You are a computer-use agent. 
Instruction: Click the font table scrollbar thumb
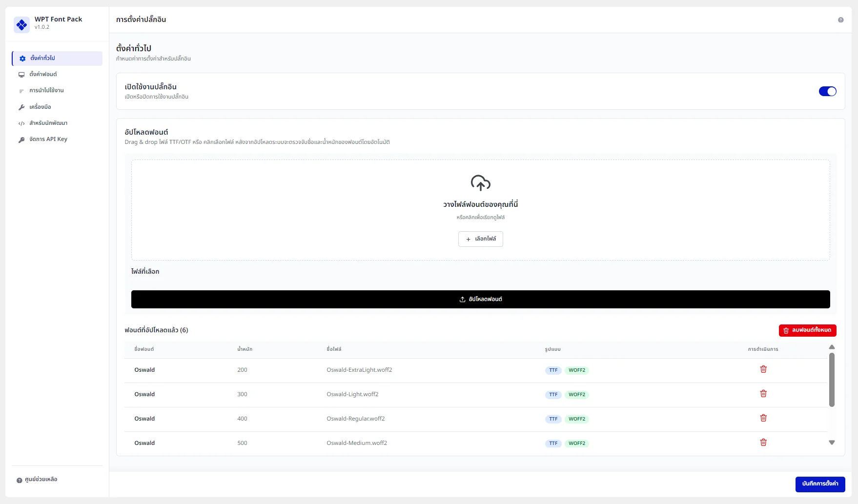[832, 380]
